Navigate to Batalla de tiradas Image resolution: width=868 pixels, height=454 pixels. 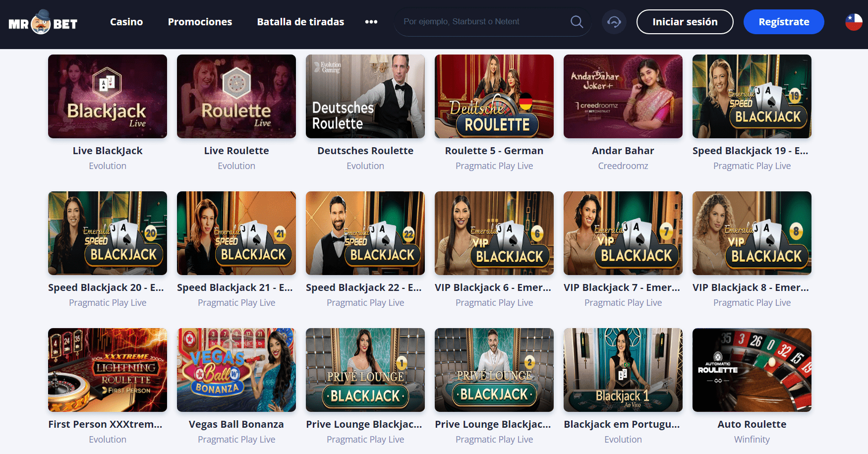[300, 21]
